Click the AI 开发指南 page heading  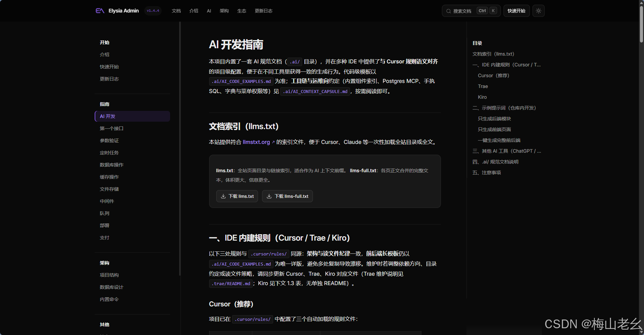click(x=236, y=44)
